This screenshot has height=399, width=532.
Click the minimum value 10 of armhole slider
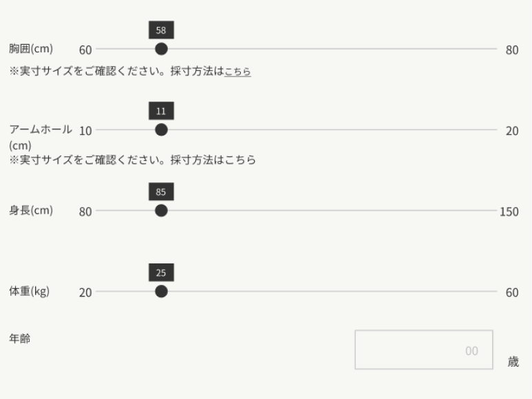click(85, 131)
